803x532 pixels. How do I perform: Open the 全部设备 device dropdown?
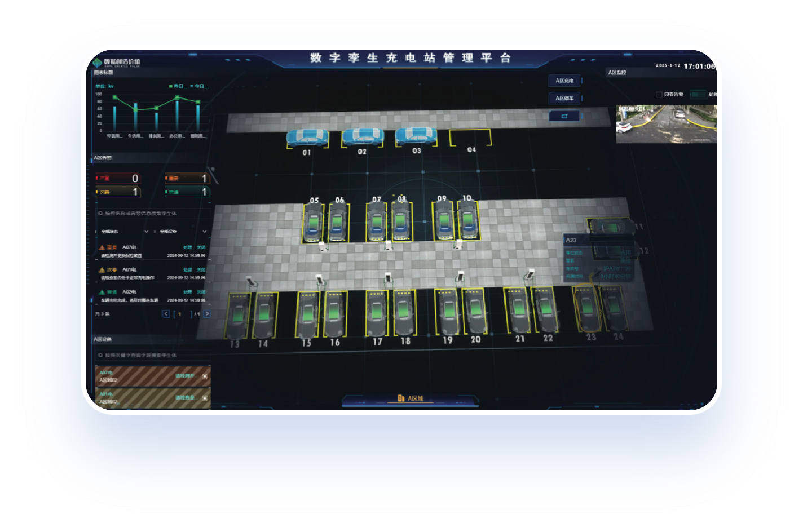183,232
